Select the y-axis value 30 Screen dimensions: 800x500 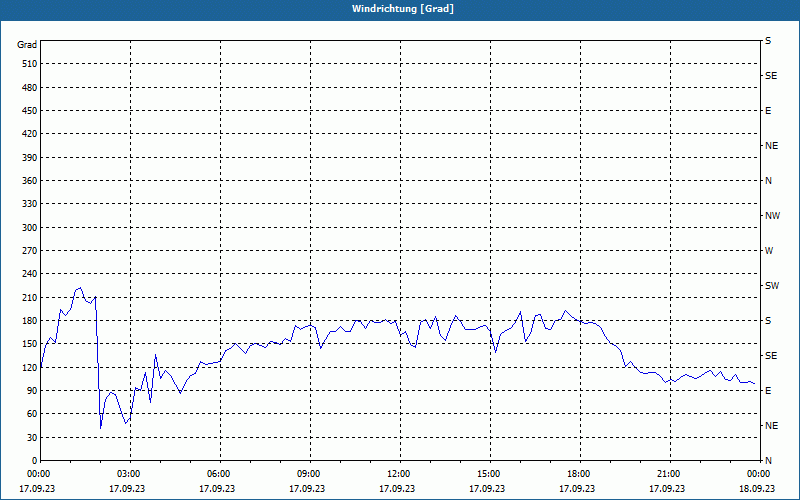tap(32, 438)
